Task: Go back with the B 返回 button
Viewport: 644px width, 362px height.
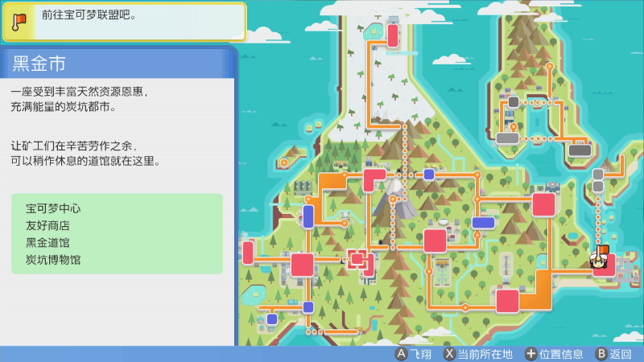Action: (613, 354)
